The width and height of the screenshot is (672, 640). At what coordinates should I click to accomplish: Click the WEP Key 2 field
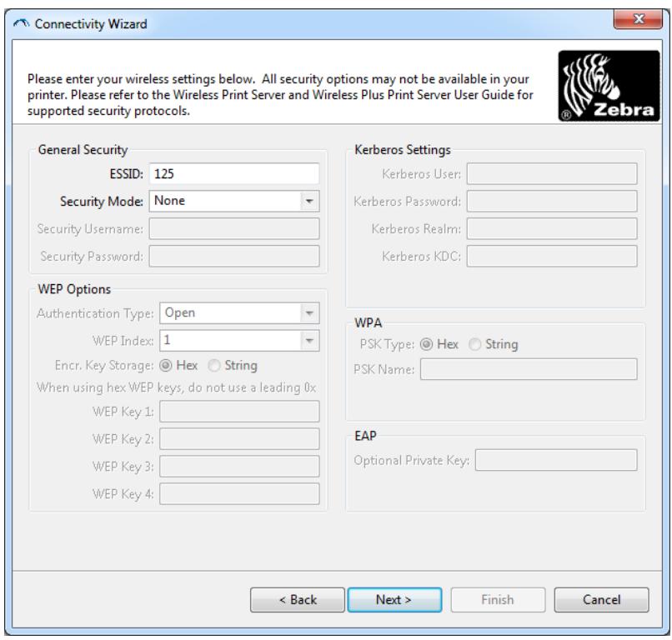click(x=239, y=438)
